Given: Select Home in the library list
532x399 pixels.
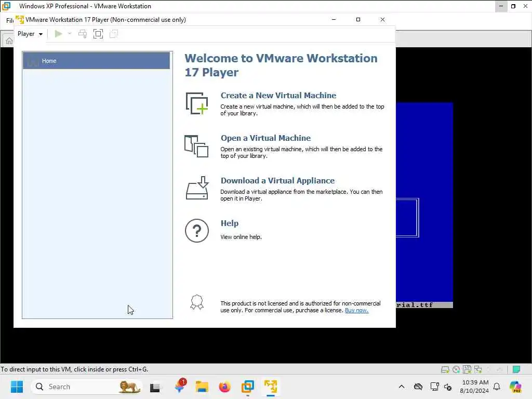Looking at the screenshot, I should (x=96, y=61).
